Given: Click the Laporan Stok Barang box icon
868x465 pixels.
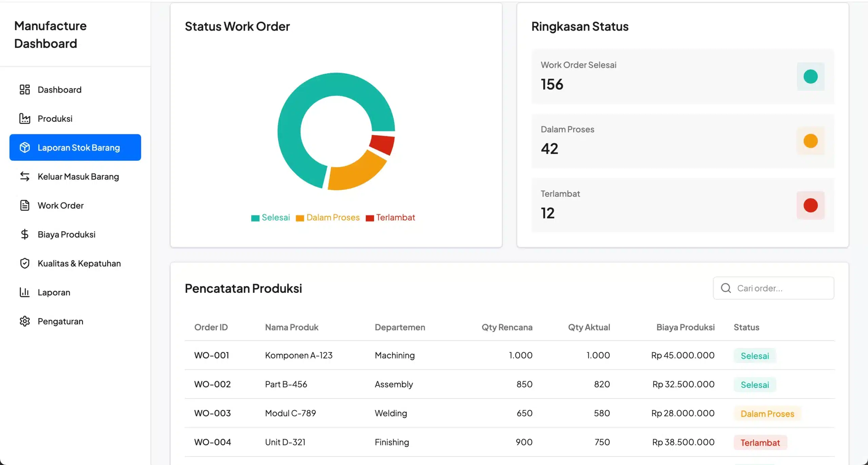Looking at the screenshot, I should [25, 147].
